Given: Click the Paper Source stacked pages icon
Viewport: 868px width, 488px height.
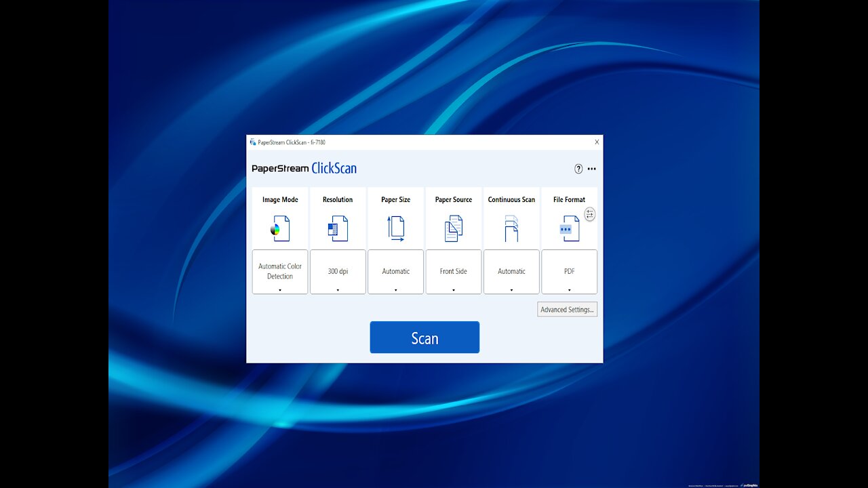Looking at the screenshot, I should click(x=454, y=229).
